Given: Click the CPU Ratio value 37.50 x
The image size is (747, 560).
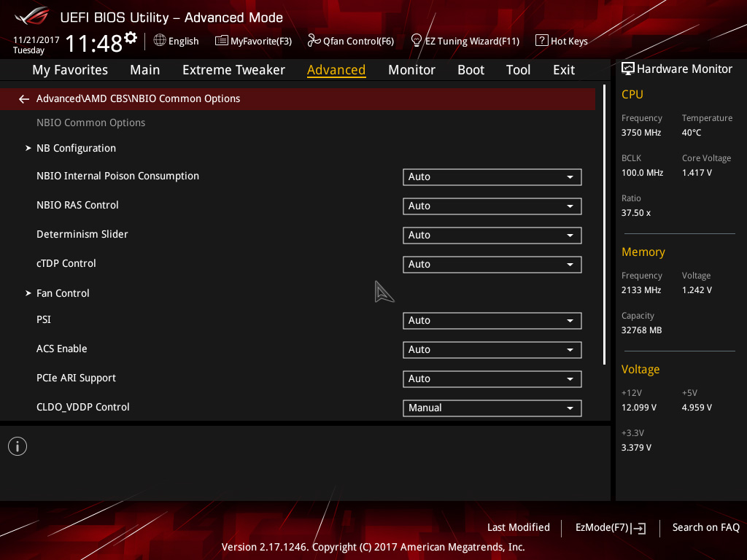Looking at the screenshot, I should click(635, 213).
